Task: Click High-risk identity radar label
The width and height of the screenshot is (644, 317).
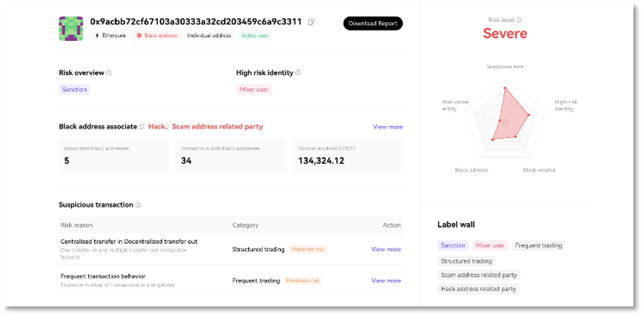Action: coord(566,105)
